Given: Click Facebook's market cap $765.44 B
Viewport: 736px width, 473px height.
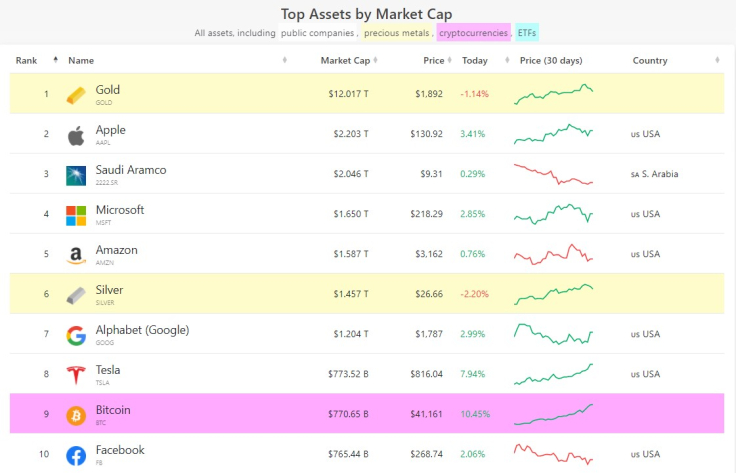Looking at the screenshot, I should (348, 454).
